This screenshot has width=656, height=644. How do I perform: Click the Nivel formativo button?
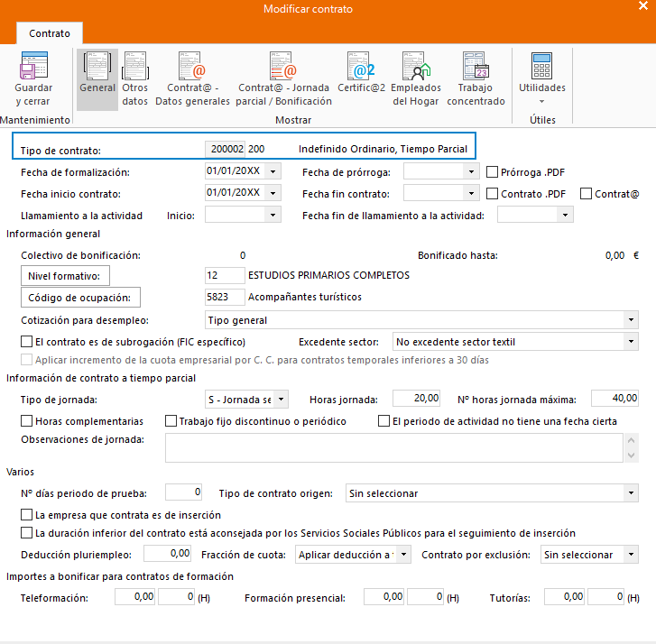[65, 276]
